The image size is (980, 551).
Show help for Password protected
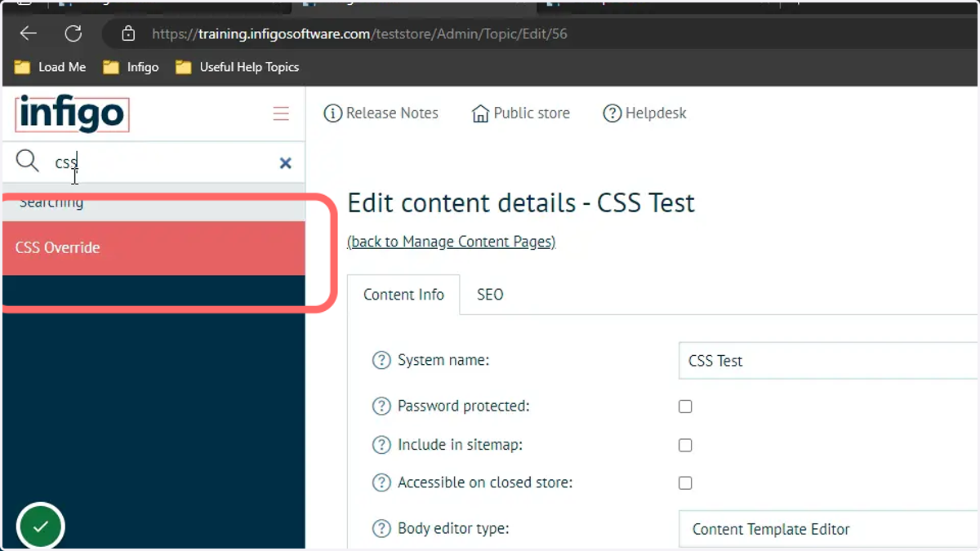coord(381,406)
